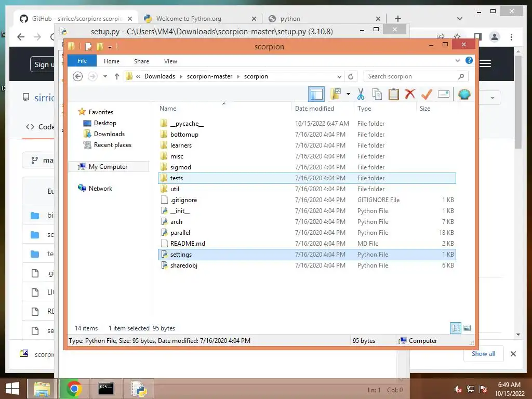Open the recent locations dropdown arrow
The image size is (532, 399).
tap(105, 76)
